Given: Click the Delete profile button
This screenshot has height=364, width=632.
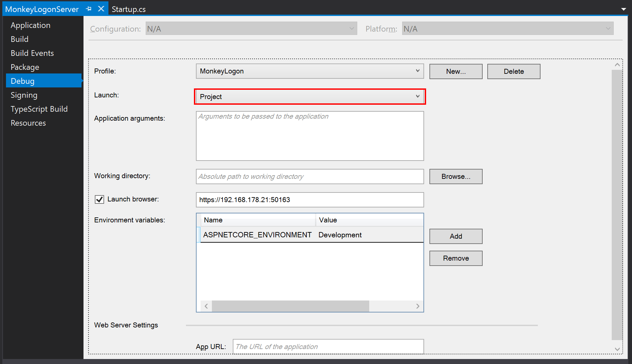Looking at the screenshot, I should pyautogui.click(x=514, y=71).
